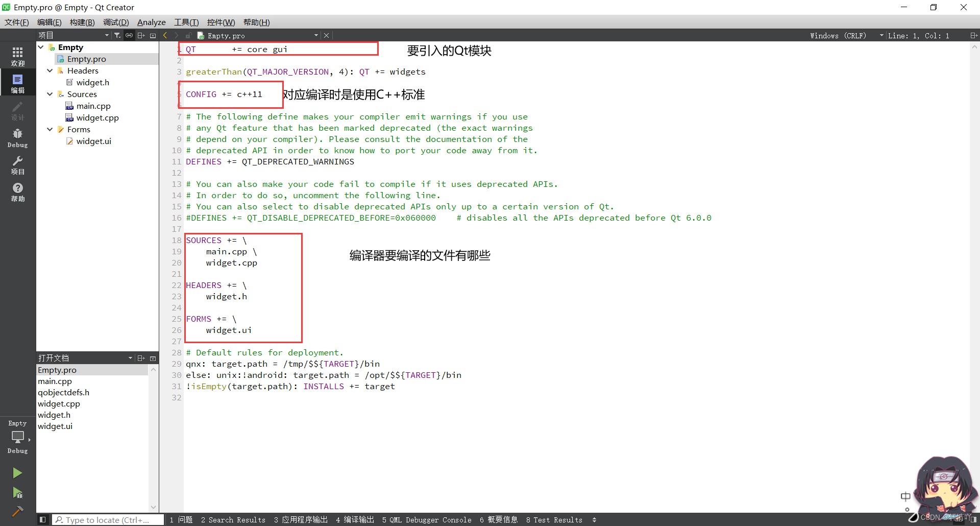
Task: Toggle the left sidebar visibility
Action: (43, 520)
